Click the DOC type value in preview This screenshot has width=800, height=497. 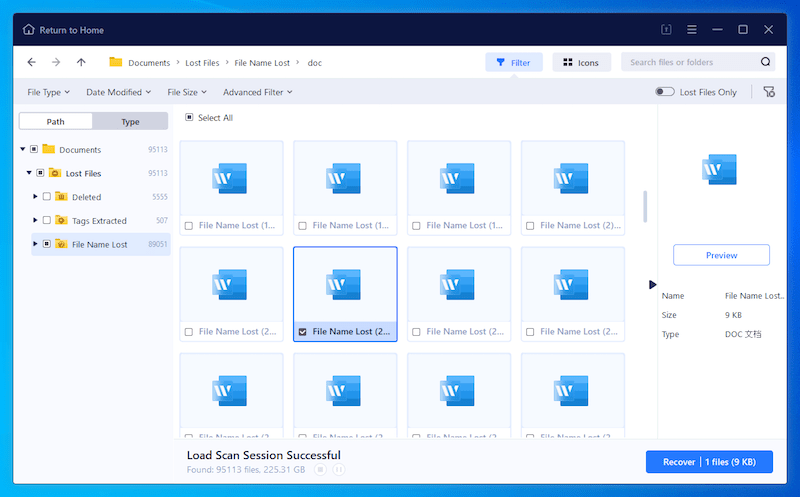(x=743, y=334)
